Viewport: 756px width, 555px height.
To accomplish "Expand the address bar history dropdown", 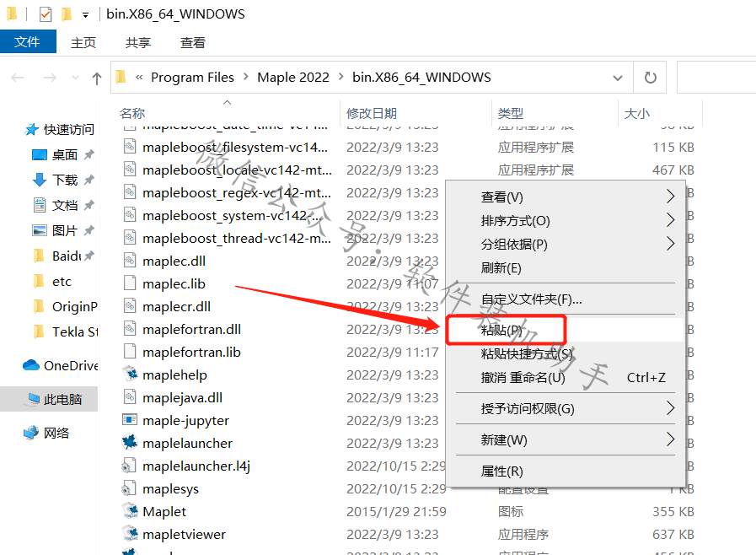I will (x=618, y=78).
